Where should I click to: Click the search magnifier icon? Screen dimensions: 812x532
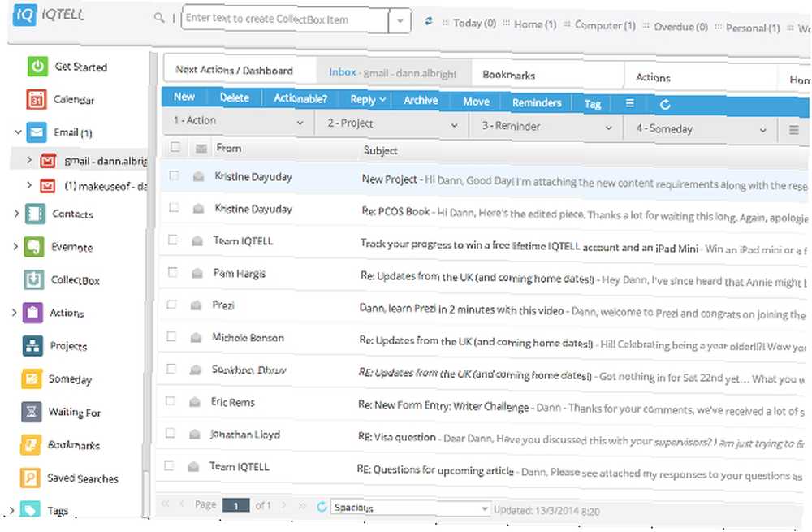(x=159, y=18)
